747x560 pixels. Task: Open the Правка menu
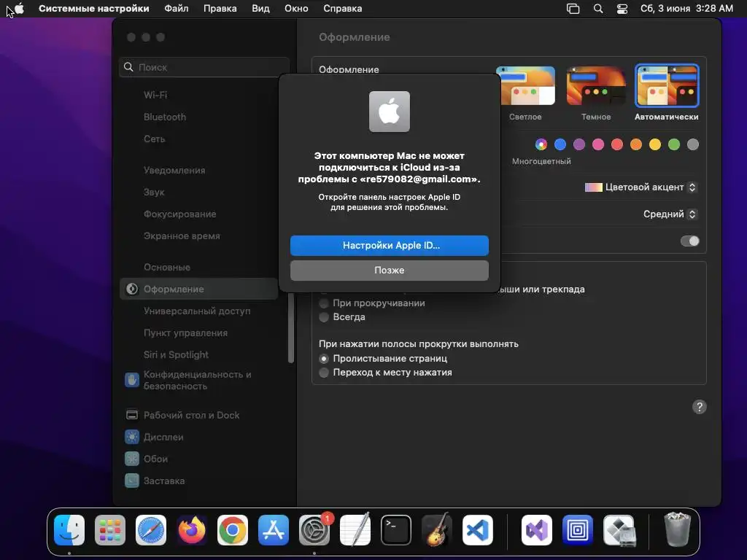click(x=220, y=9)
